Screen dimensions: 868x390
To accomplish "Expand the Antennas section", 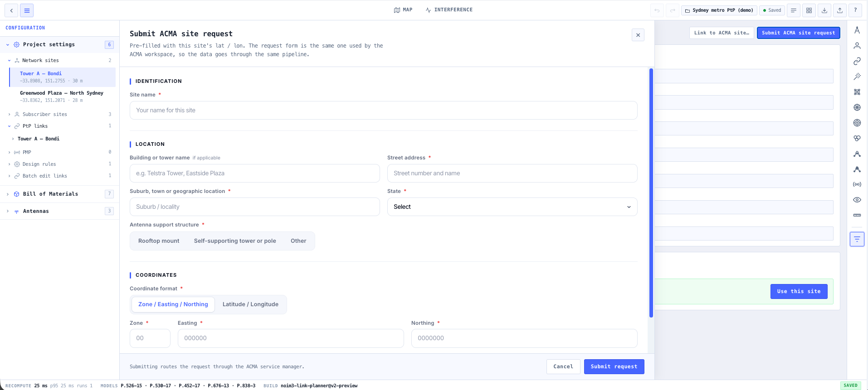I will pyautogui.click(x=8, y=211).
